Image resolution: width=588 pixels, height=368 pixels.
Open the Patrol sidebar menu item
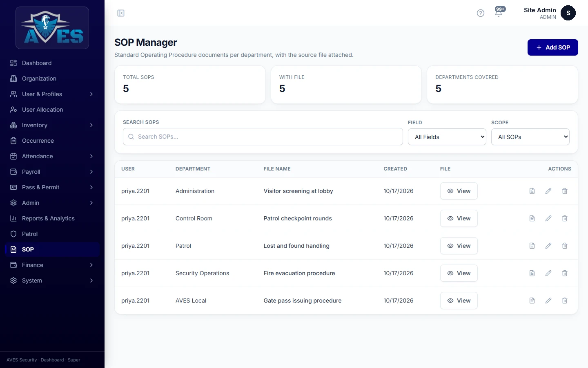[x=52, y=234]
